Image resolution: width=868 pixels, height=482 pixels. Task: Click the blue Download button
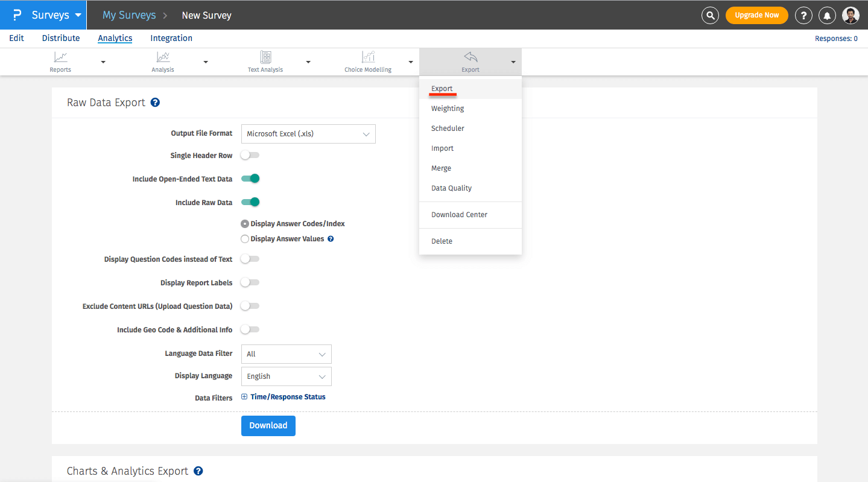click(x=268, y=425)
